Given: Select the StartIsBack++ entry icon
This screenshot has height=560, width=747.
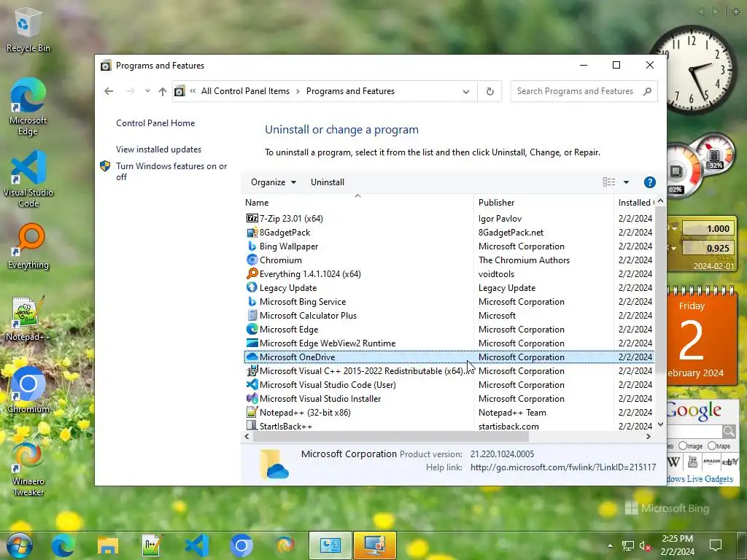Looking at the screenshot, I should click(252, 426).
